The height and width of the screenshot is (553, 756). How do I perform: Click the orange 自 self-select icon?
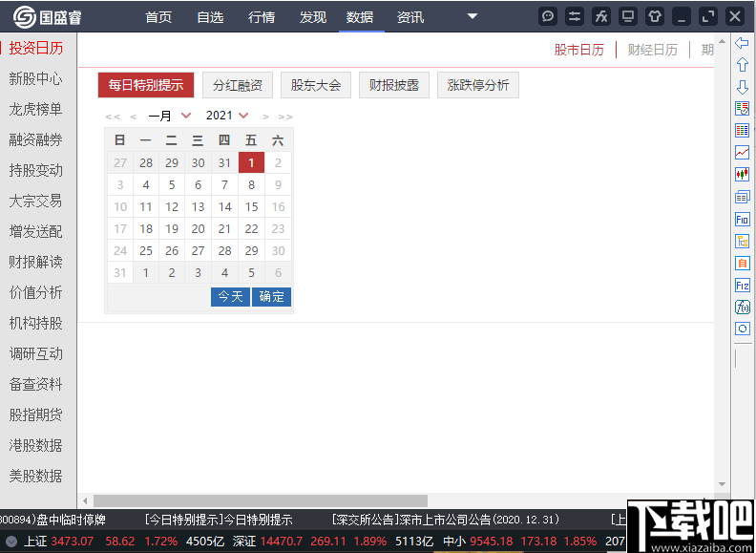[x=742, y=263]
